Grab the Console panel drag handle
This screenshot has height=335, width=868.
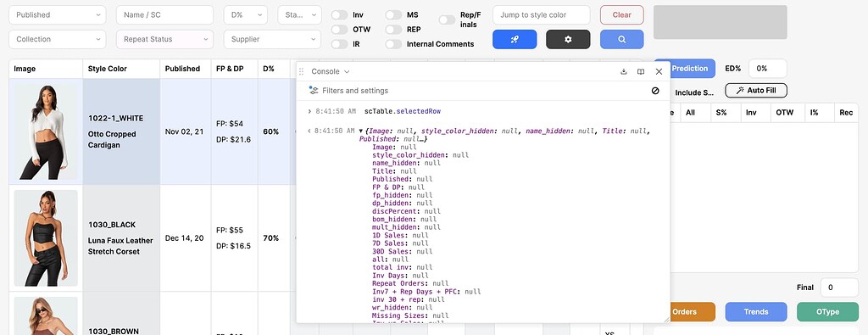click(x=302, y=71)
